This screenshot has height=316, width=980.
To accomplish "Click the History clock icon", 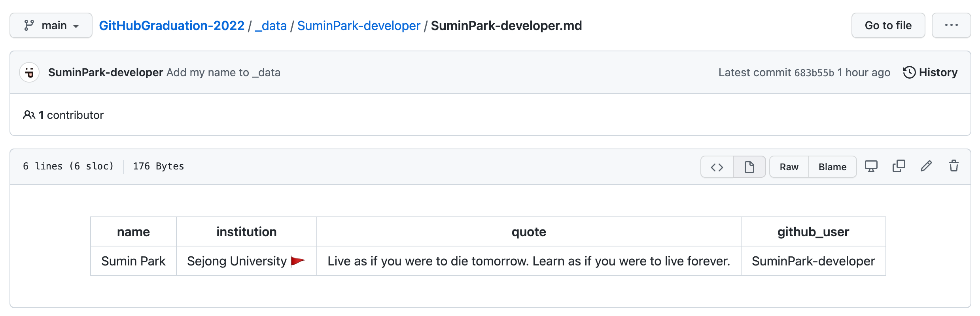I will tap(909, 72).
